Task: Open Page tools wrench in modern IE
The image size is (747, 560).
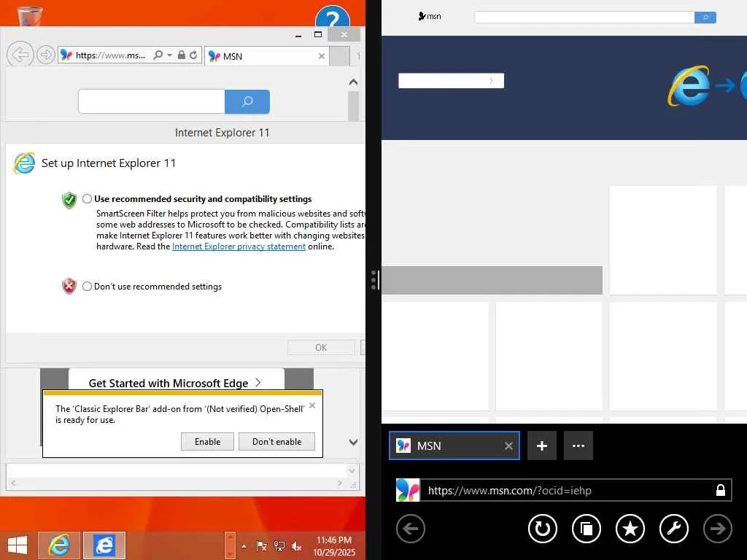Action: point(673,529)
